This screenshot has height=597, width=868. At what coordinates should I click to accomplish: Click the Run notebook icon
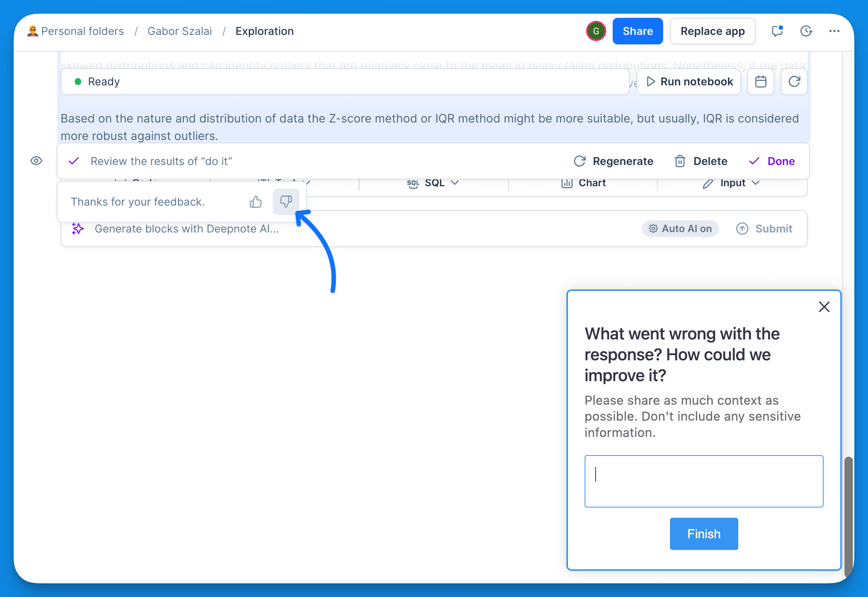(x=650, y=81)
